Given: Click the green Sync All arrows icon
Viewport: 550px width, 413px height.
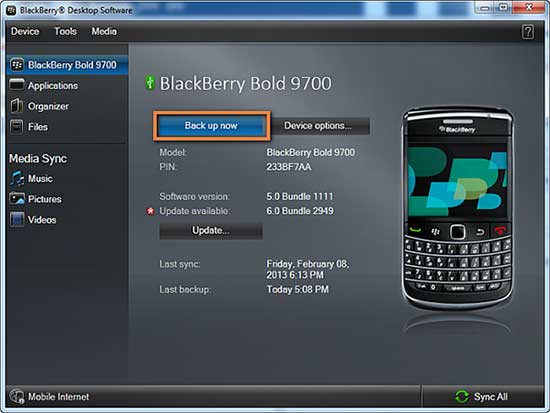Looking at the screenshot, I should tap(462, 397).
